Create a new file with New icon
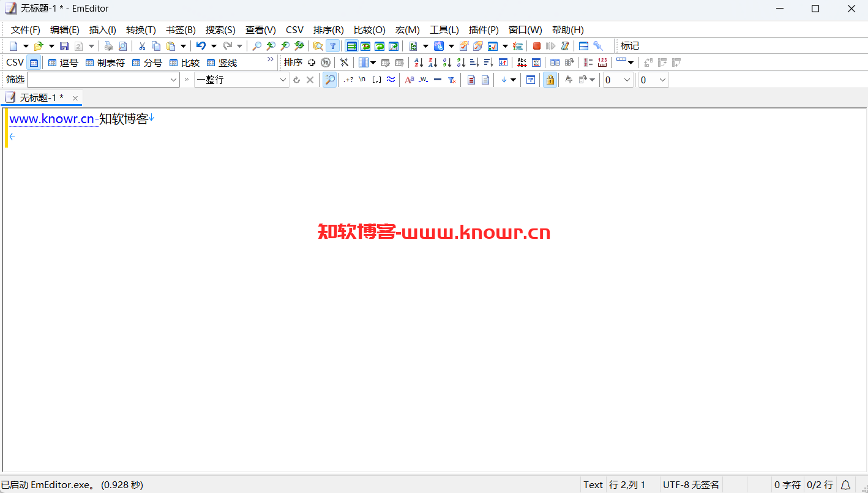Image resolution: width=868 pixels, height=493 pixels. (13, 46)
